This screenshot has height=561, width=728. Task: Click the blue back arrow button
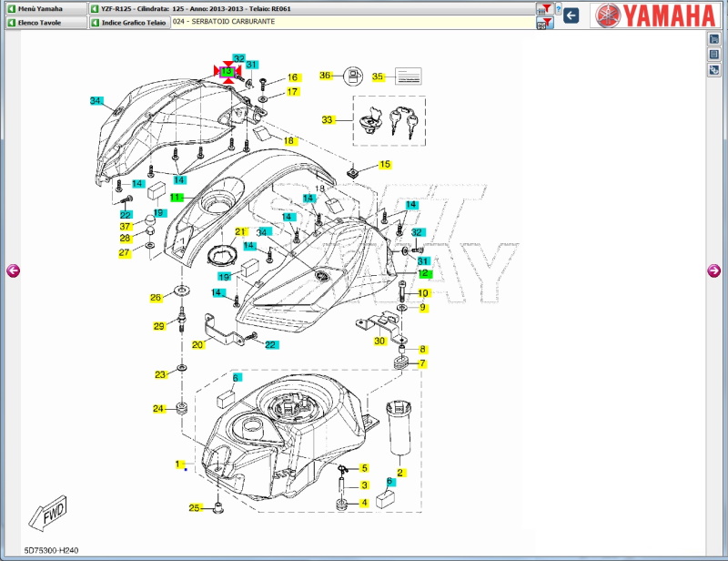(571, 15)
